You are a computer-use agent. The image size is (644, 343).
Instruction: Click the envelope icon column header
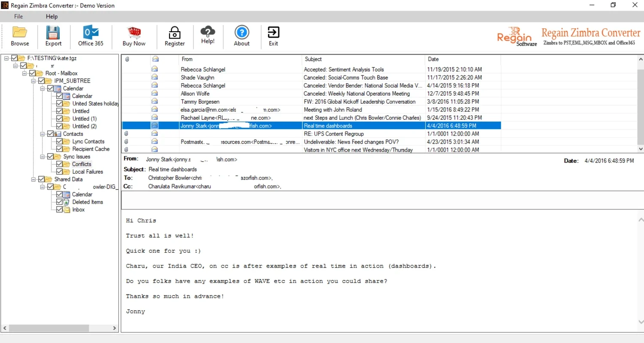pos(155,59)
